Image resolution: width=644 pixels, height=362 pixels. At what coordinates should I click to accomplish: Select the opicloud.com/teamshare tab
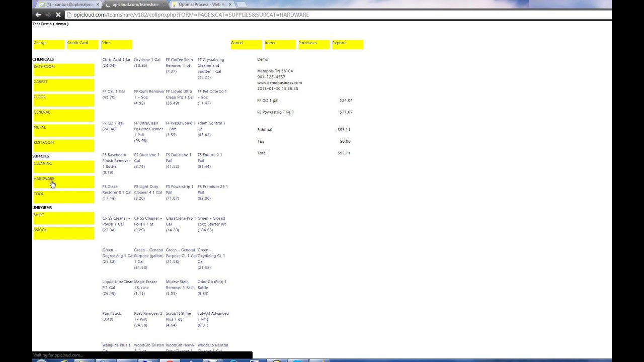[x=135, y=5]
